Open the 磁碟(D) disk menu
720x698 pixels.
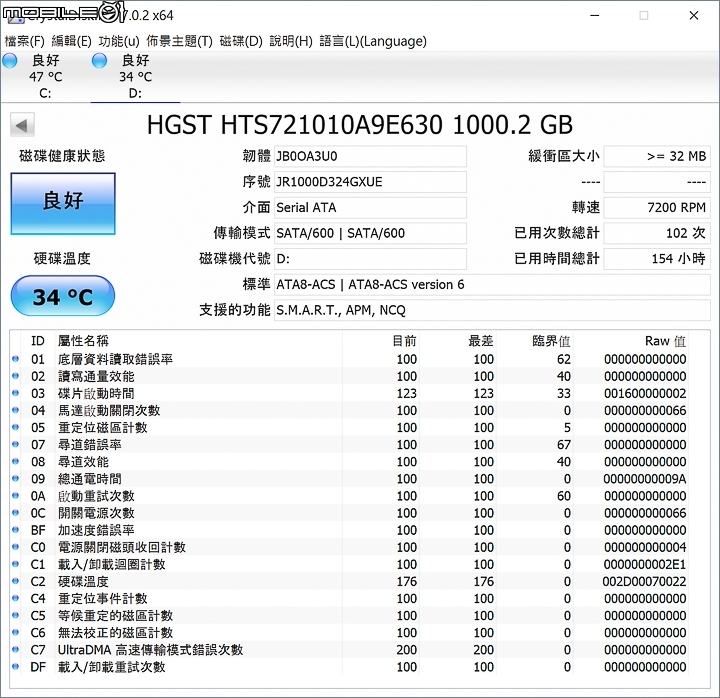[241, 41]
